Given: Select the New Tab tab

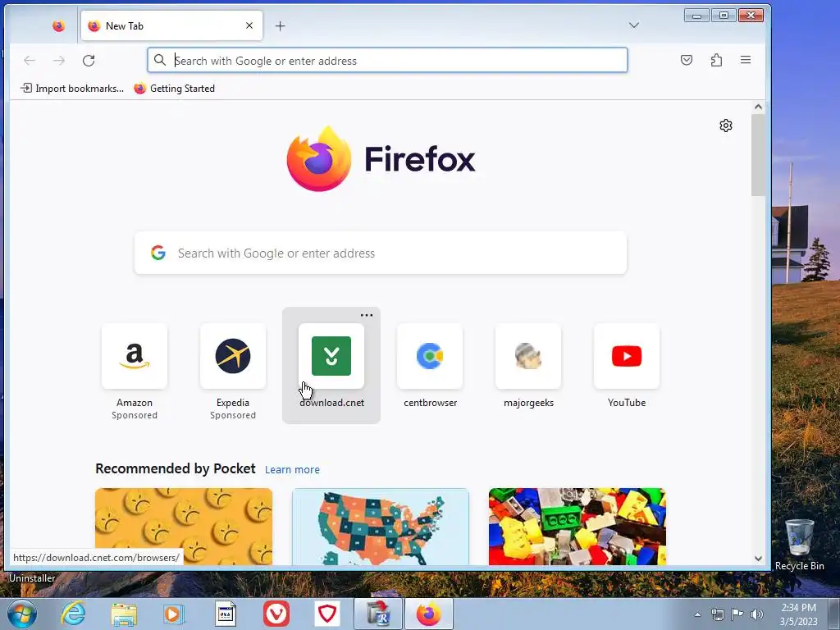Looking at the screenshot, I should pyautogui.click(x=171, y=25).
